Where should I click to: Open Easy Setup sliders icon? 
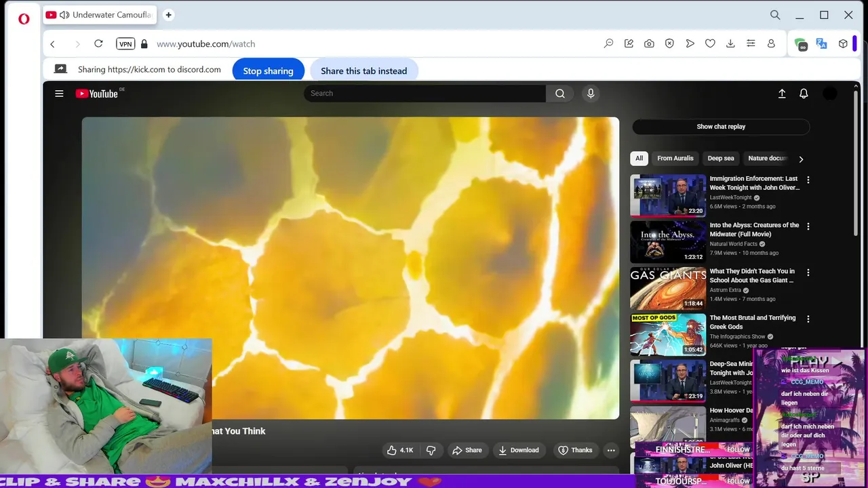751,43
